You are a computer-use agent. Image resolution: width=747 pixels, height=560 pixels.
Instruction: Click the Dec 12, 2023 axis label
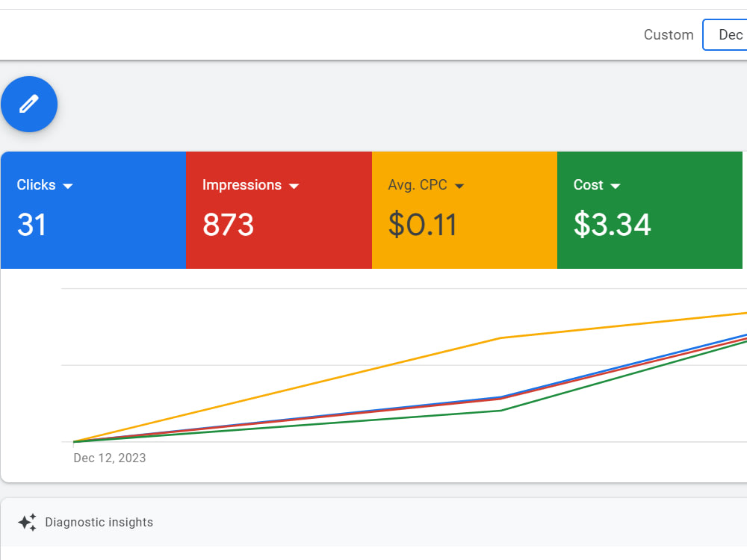point(110,458)
